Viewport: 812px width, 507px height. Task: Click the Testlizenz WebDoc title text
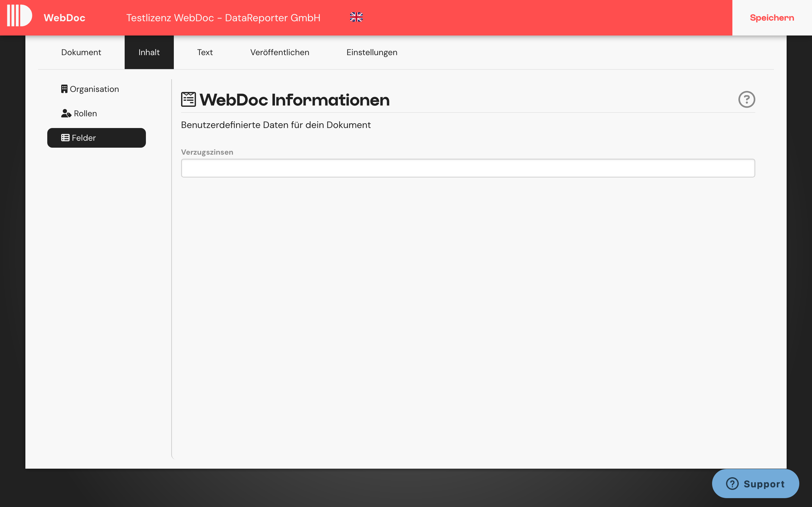224,17
